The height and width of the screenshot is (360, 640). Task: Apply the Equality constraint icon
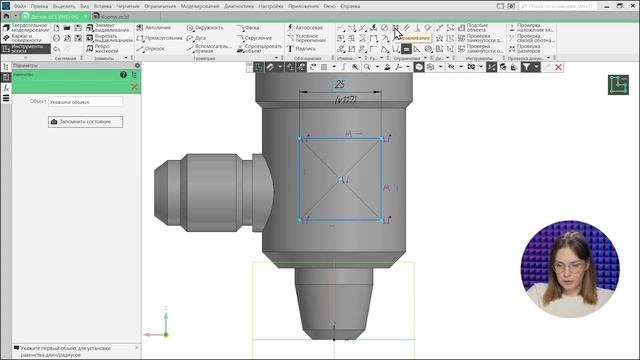(x=406, y=49)
